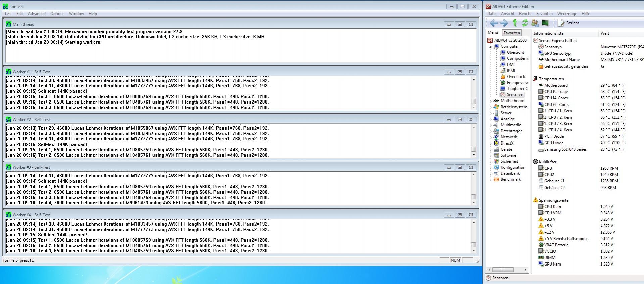Viewport: 644px width, 284px height.
Task: Expand the Motherboard tree node
Action: 491,101
